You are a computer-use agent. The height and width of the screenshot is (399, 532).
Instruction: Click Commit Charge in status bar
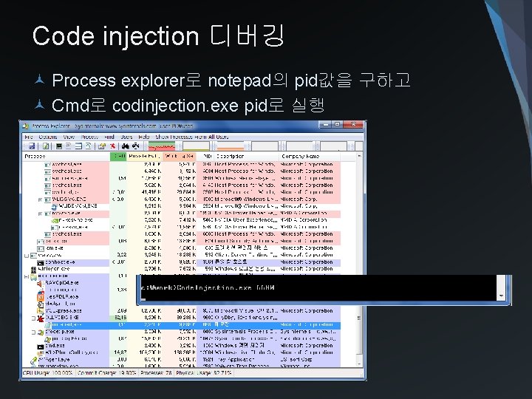click(106, 372)
